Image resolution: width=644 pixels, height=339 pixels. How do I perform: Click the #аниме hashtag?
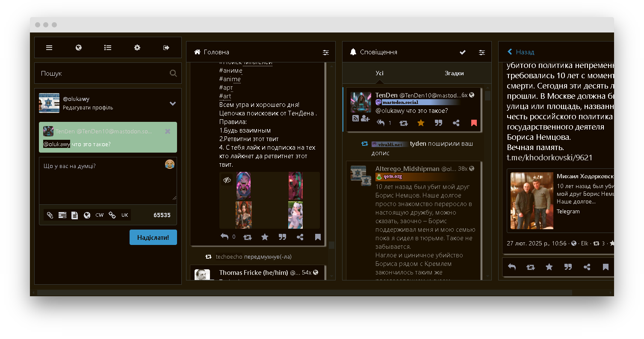(x=231, y=71)
